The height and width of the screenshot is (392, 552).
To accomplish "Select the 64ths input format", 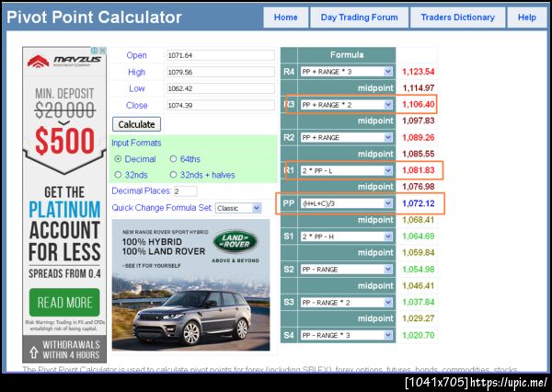I will (x=173, y=159).
